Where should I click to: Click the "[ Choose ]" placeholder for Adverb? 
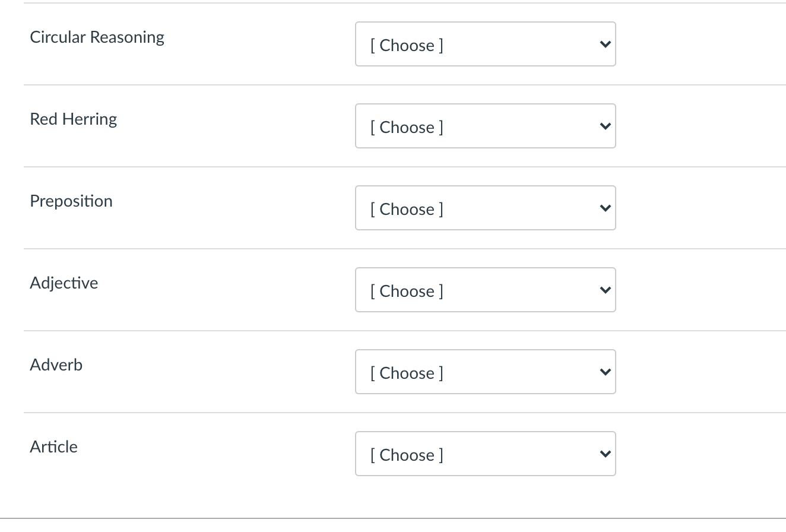[407, 373]
